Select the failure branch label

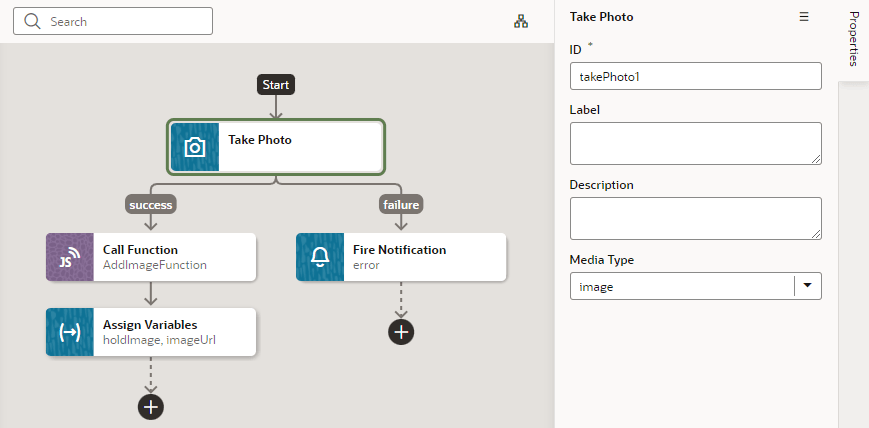401,205
